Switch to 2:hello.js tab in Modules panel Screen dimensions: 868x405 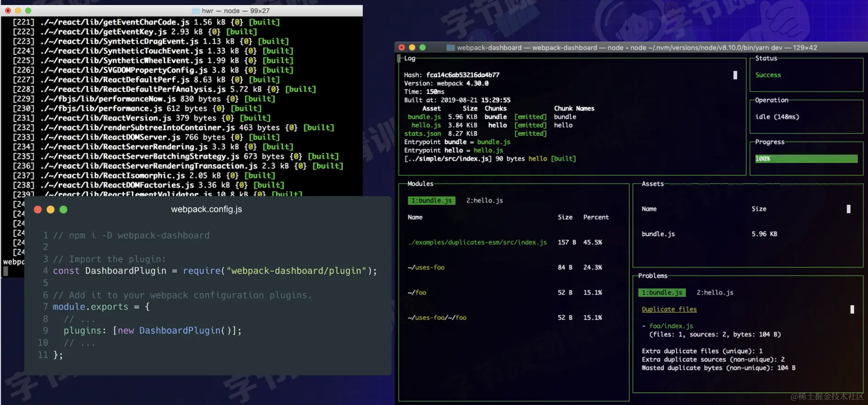click(x=485, y=201)
